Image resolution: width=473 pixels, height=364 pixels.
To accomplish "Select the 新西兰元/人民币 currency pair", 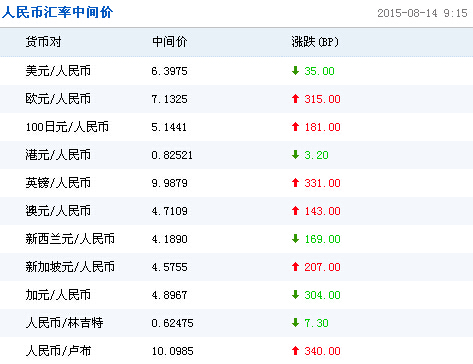I will point(70,239).
